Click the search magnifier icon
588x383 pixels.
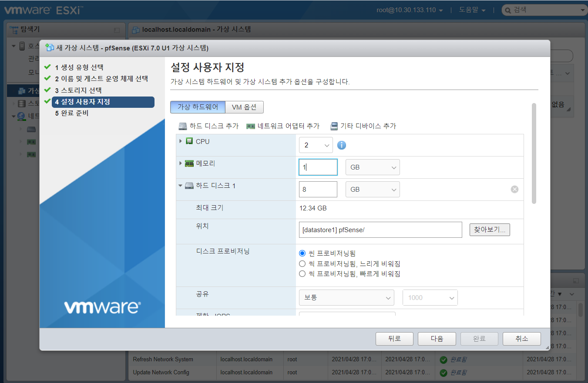tap(507, 10)
